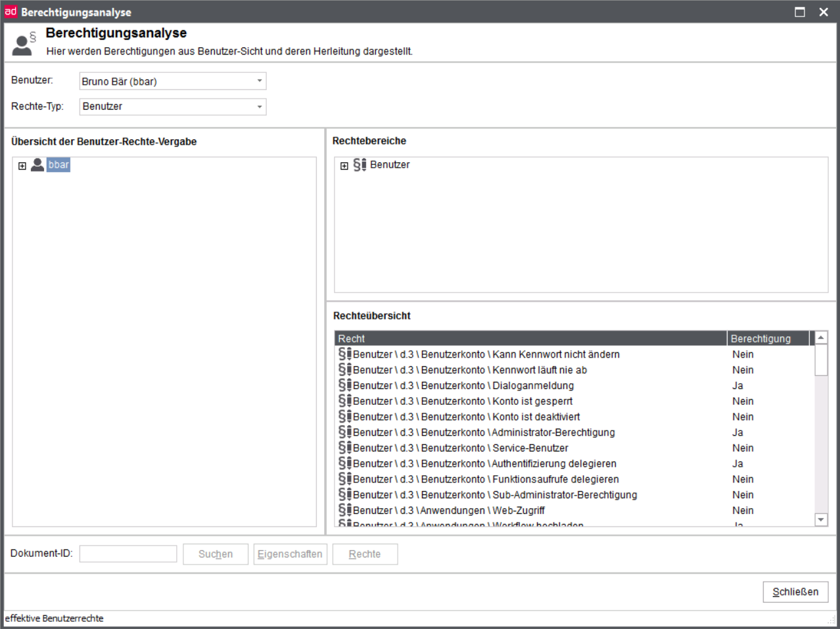Select Benutzer in the Rechtebereiche tree
Image resolution: width=840 pixels, height=629 pixels.
[390, 164]
